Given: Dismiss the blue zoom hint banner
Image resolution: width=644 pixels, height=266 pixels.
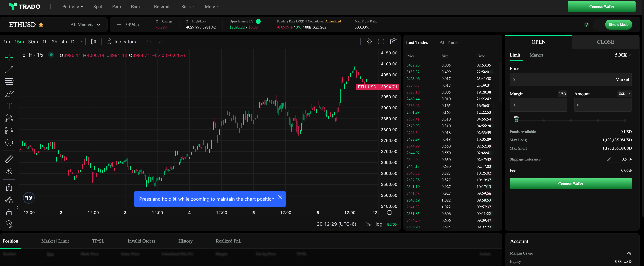Looking at the screenshot, I should tap(280, 197).
